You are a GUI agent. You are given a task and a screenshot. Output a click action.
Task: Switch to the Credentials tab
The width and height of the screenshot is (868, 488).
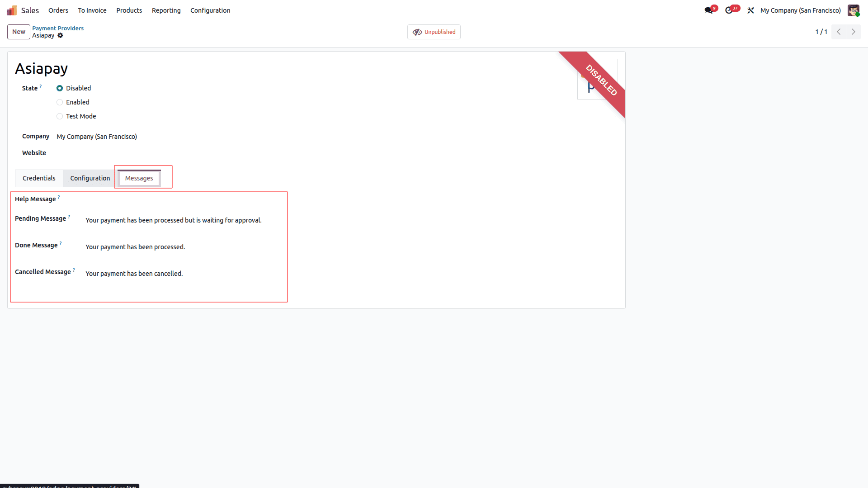[39, 178]
